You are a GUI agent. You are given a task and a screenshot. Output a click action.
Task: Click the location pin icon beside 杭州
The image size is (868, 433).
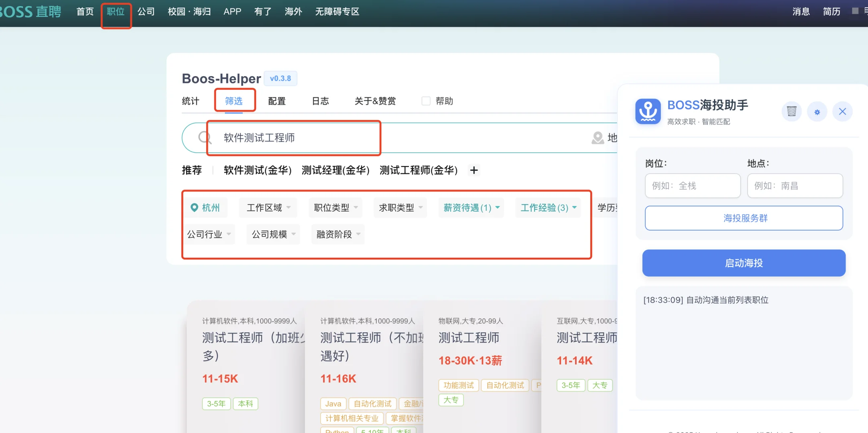194,208
